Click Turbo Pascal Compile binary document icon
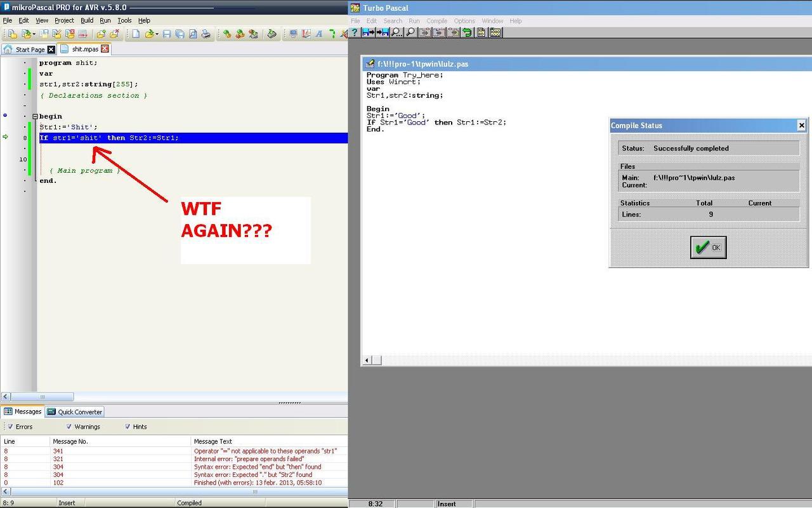This screenshot has height=508, width=812. [481, 32]
